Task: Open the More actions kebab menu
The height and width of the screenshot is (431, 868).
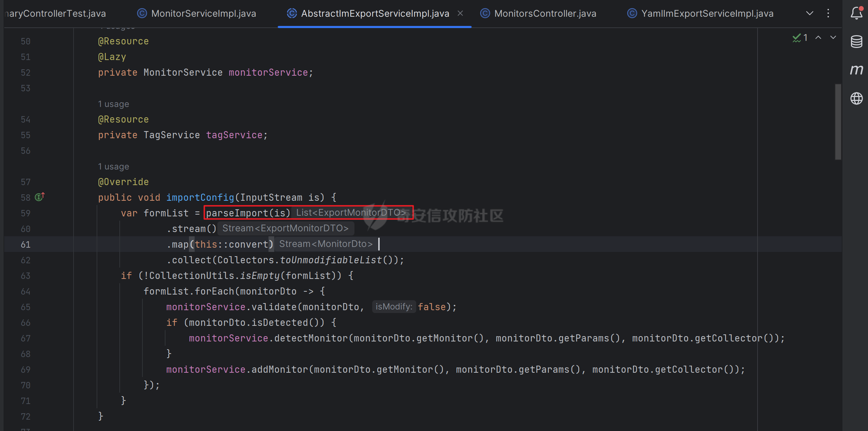Action: 828,13
